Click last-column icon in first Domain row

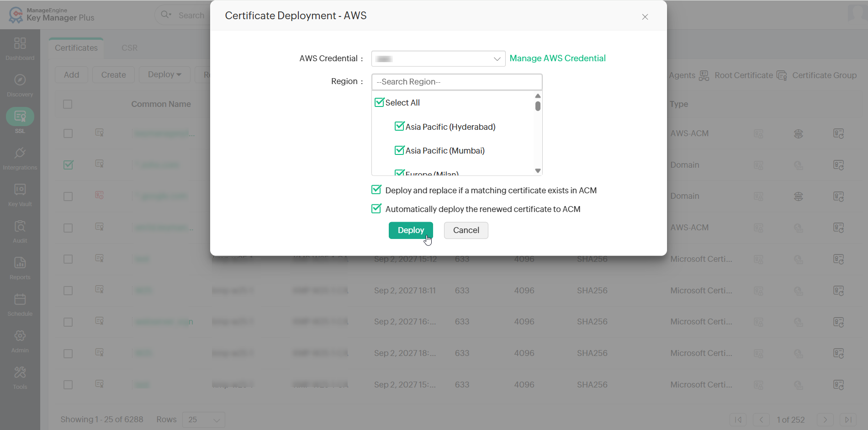838,165
